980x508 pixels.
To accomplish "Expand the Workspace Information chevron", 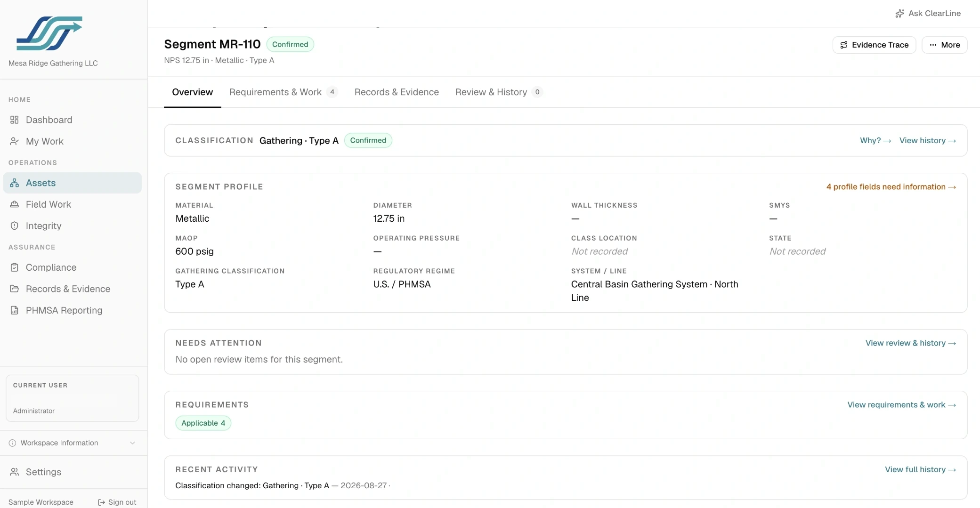I will [132, 443].
